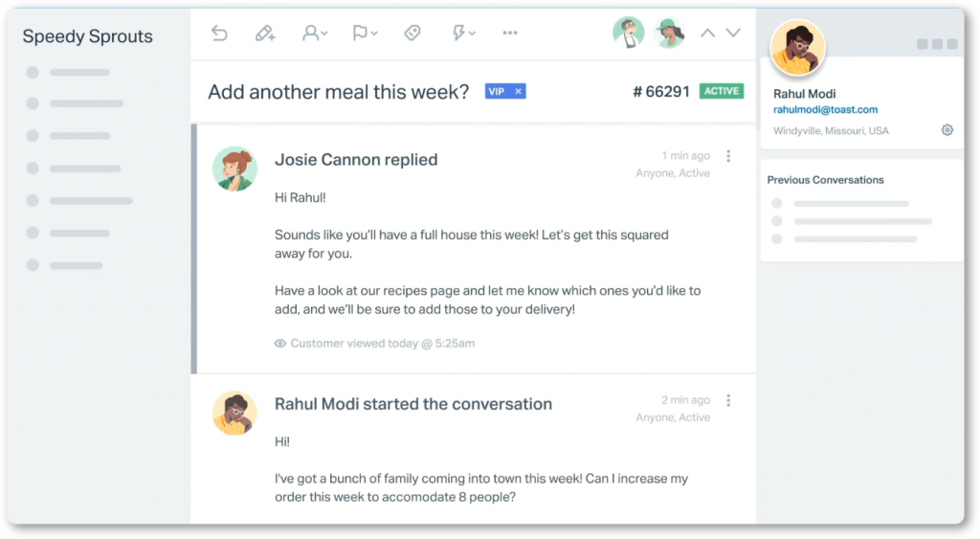
Task: Open customer profile settings gear
Action: [947, 130]
